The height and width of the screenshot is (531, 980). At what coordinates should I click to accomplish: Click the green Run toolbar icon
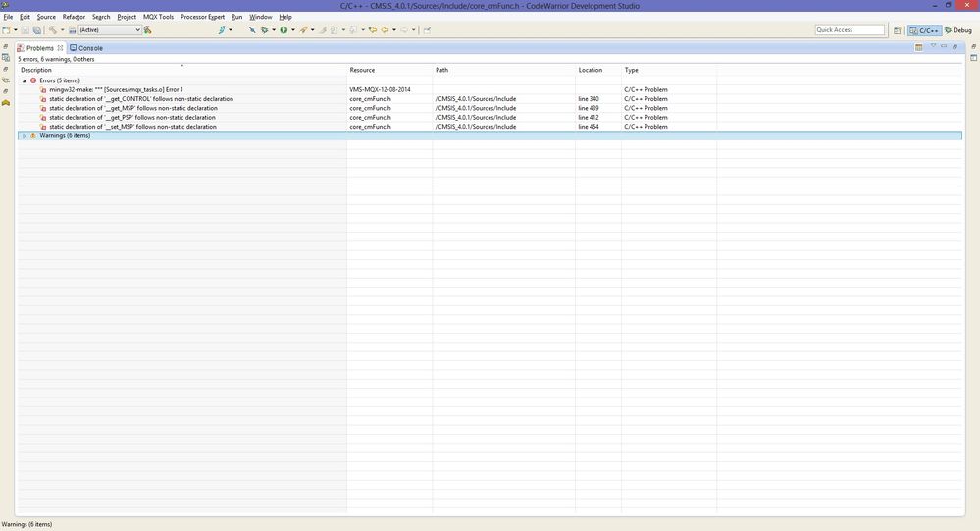coord(284,30)
